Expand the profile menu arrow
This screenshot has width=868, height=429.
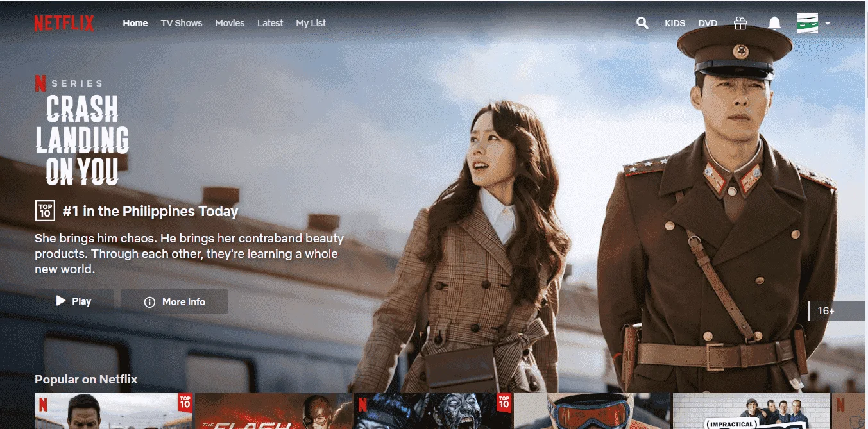(828, 23)
